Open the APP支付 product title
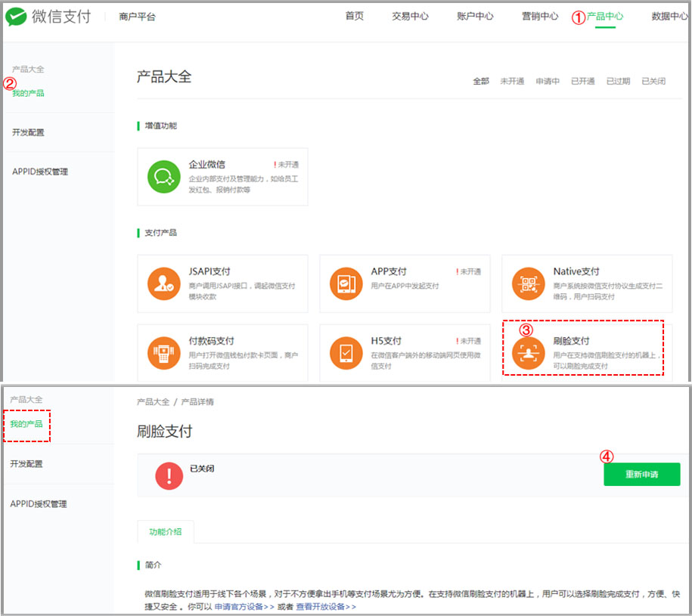692x616 pixels. point(389,271)
